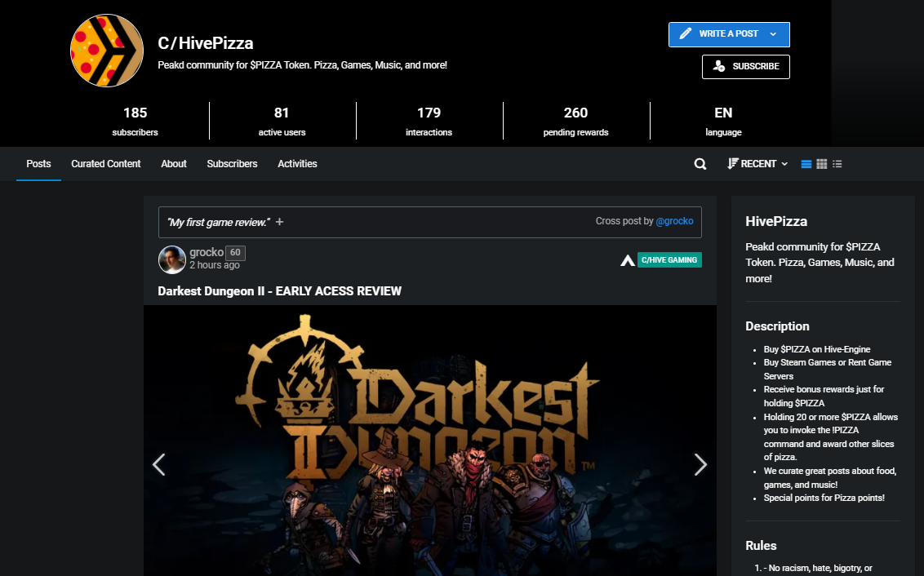Click the sidebar HivePizza heading
Viewport: 924px width, 576px height.
click(x=776, y=221)
